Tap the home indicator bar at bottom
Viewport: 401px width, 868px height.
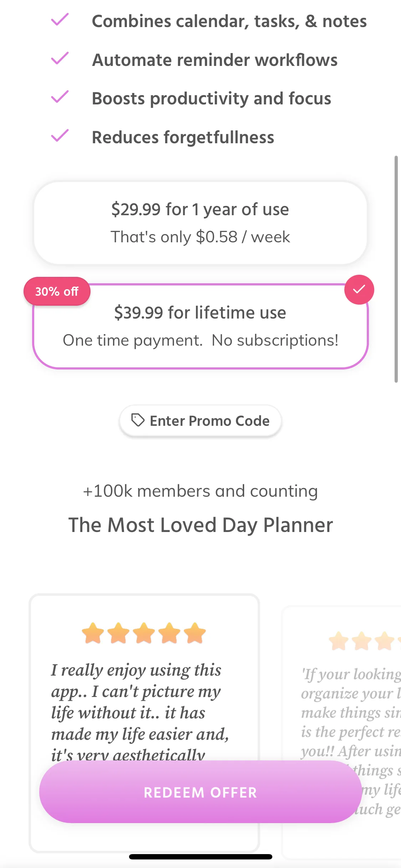pyautogui.click(x=200, y=857)
